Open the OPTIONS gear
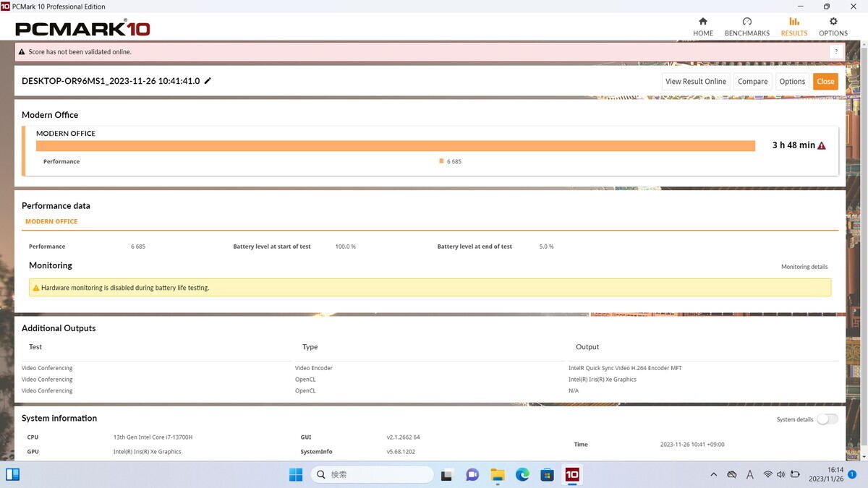The image size is (868, 488). 833,22
